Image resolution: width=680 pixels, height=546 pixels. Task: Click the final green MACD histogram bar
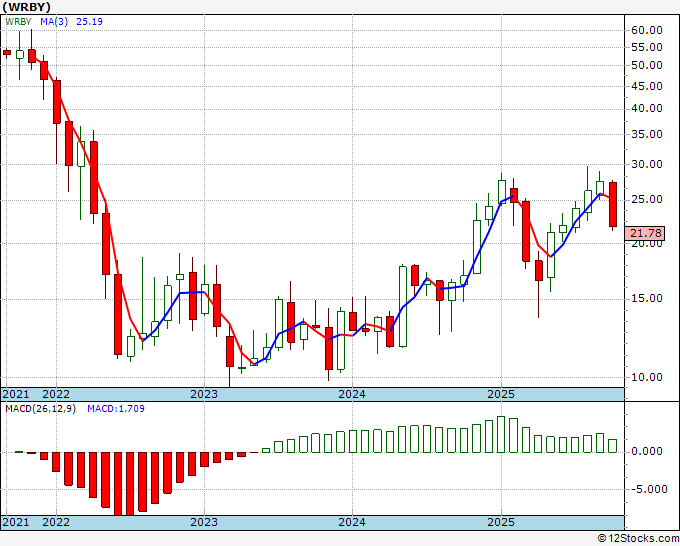point(613,446)
